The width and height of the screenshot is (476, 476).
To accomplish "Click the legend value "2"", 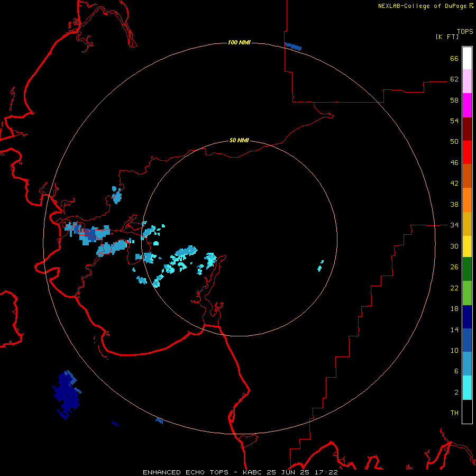I will (x=456, y=392).
